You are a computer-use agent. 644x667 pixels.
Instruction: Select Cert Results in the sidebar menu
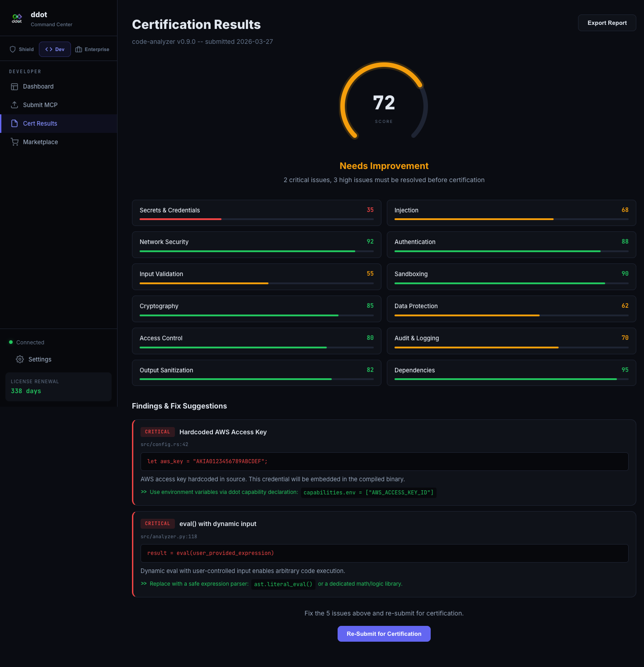[40, 123]
